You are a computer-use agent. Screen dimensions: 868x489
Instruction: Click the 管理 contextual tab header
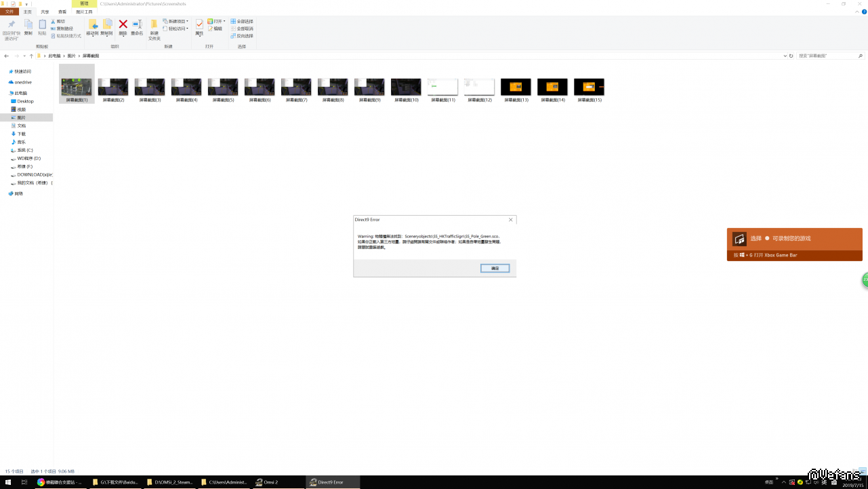pos(84,3)
